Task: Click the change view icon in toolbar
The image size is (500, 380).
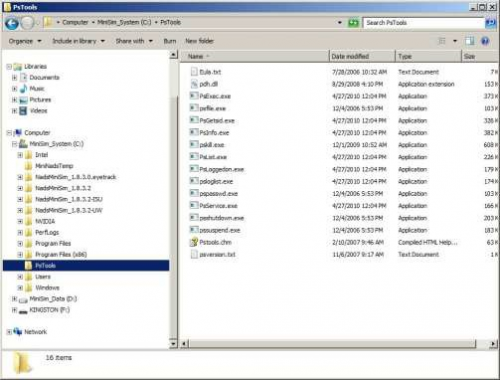Action: click(442, 41)
